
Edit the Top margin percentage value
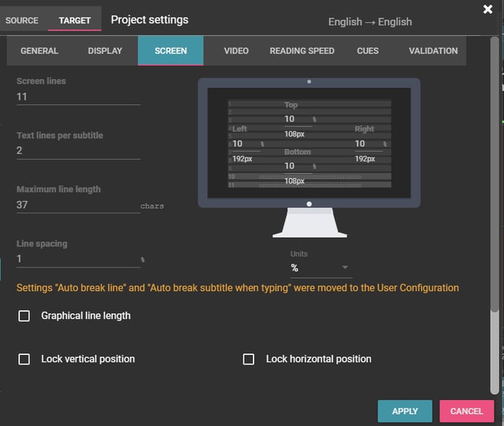tap(296, 119)
